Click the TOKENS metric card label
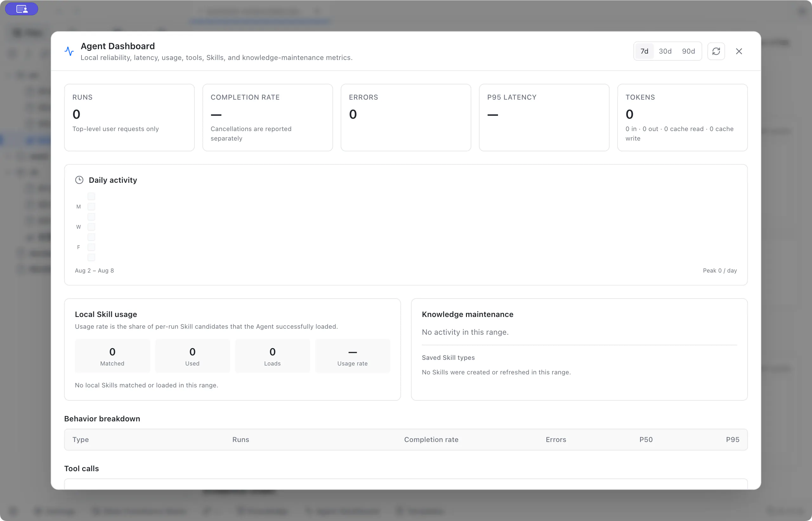 [640, 97]
